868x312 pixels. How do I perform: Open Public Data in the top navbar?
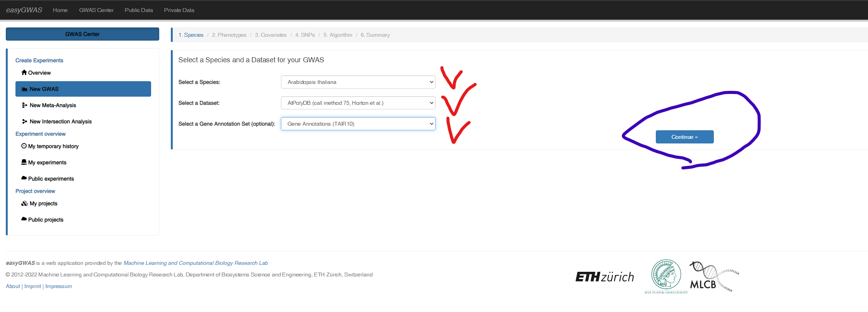point(139,10)
